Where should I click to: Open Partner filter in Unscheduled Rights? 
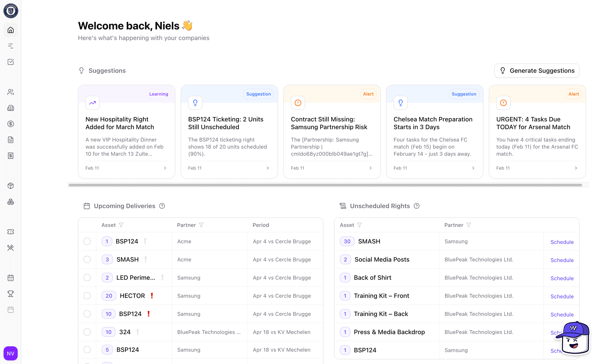coord(468,225)
